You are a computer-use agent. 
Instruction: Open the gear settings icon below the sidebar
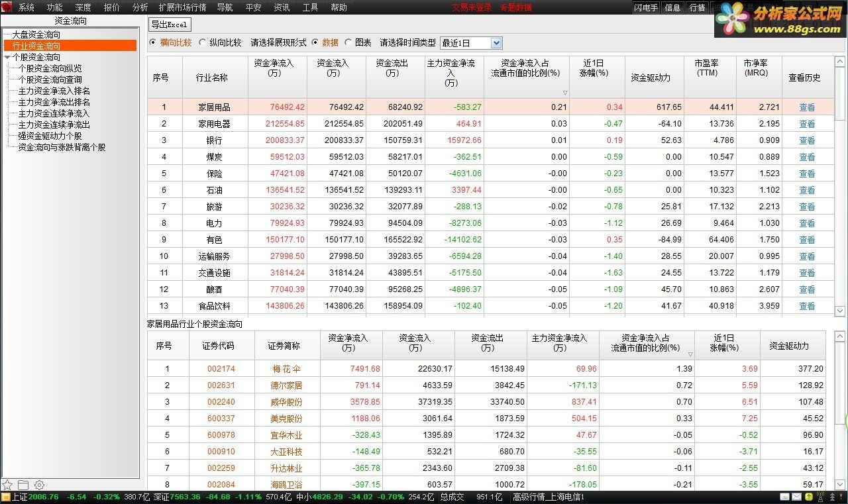click(x=39, y=485)
